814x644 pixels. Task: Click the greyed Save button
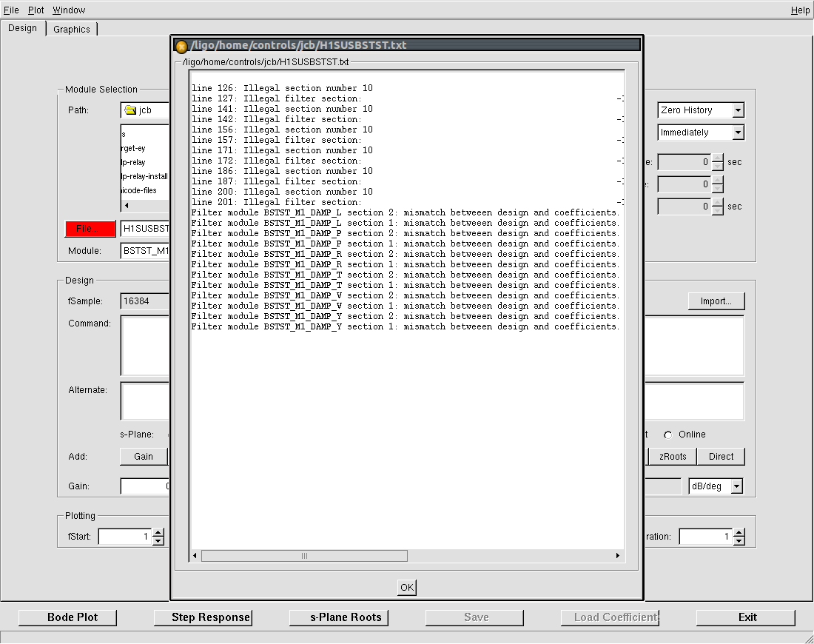click(x=476, y=617)
